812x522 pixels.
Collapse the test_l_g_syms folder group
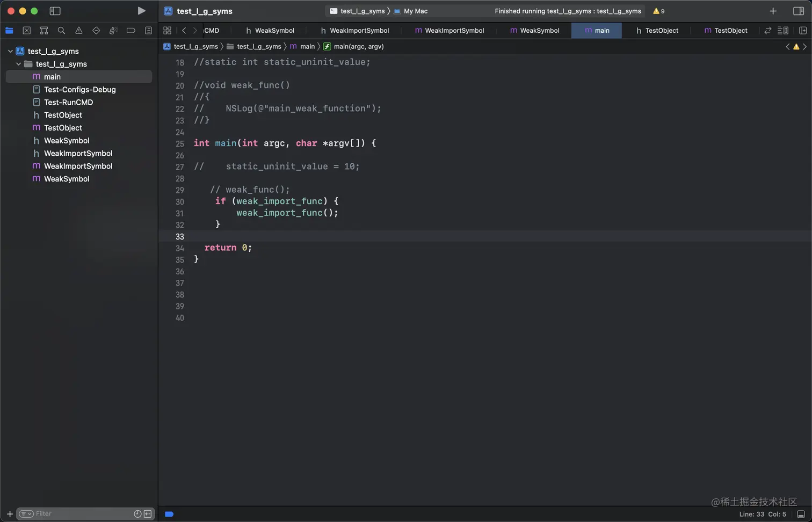click(19, 64)
